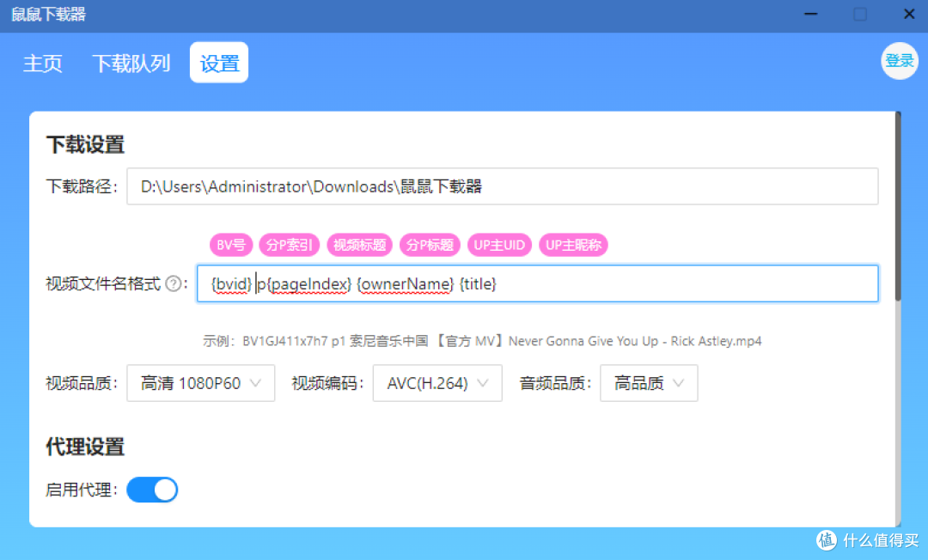Insert the 分P标题 tag
928x560 pixels.
430,245
